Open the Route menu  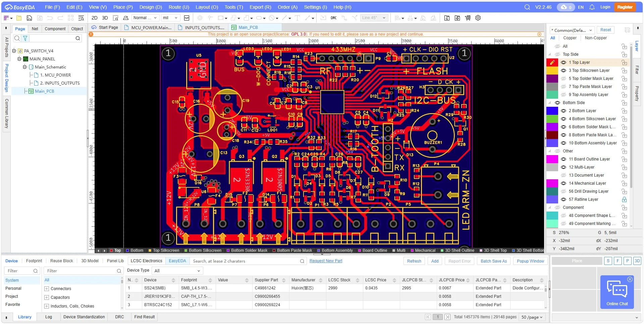178,7
